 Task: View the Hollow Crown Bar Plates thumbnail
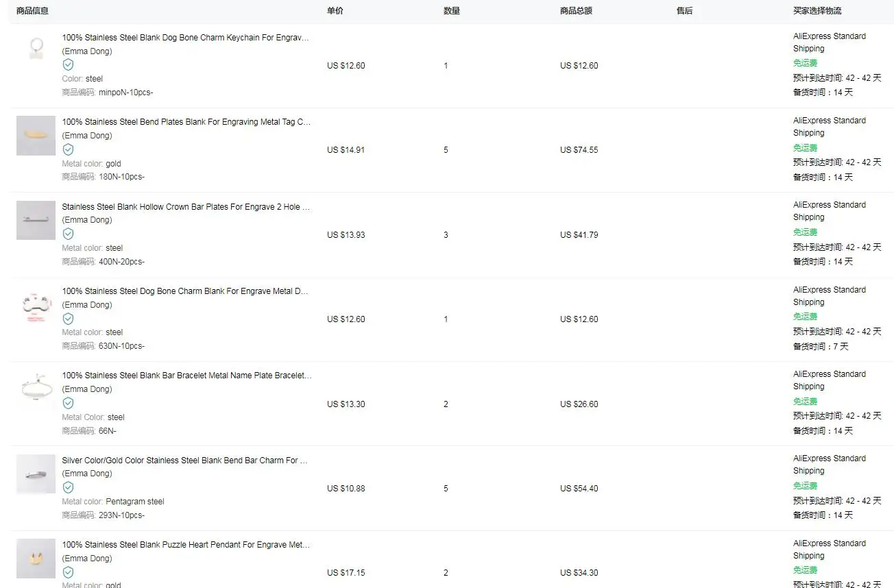pyautogui.click(x=36, y=220)
